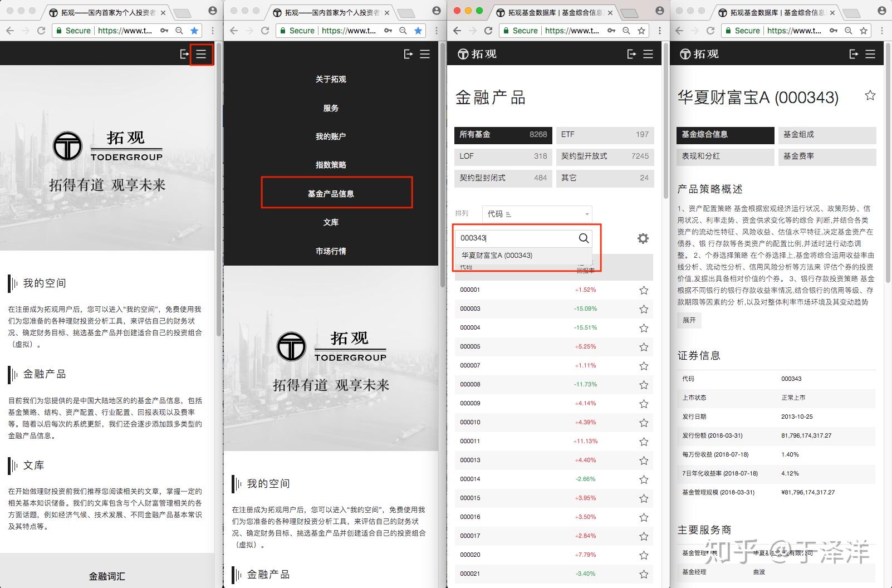This screenshot has width=892, height=588.
Task: Star fund 000007 as favorite
Action: coord(644,366)
